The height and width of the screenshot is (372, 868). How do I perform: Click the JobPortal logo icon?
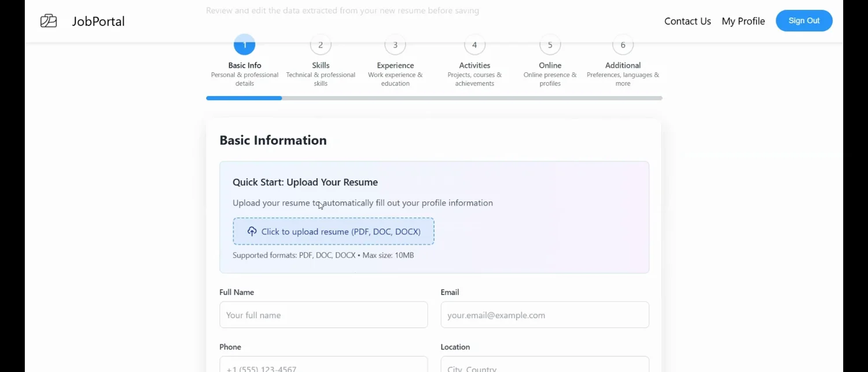pos(49,21)
